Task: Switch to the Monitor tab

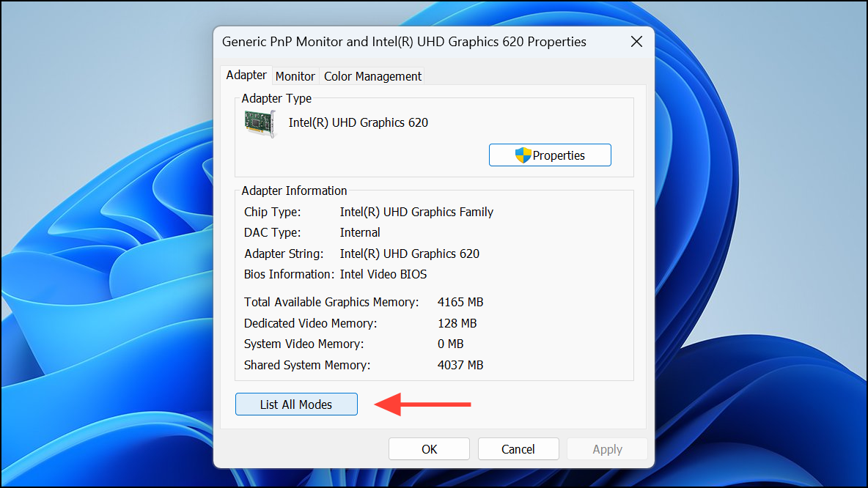Action: [x=295, y=75]
